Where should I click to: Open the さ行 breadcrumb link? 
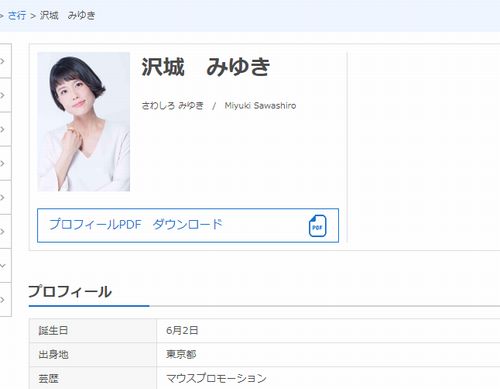17,15
